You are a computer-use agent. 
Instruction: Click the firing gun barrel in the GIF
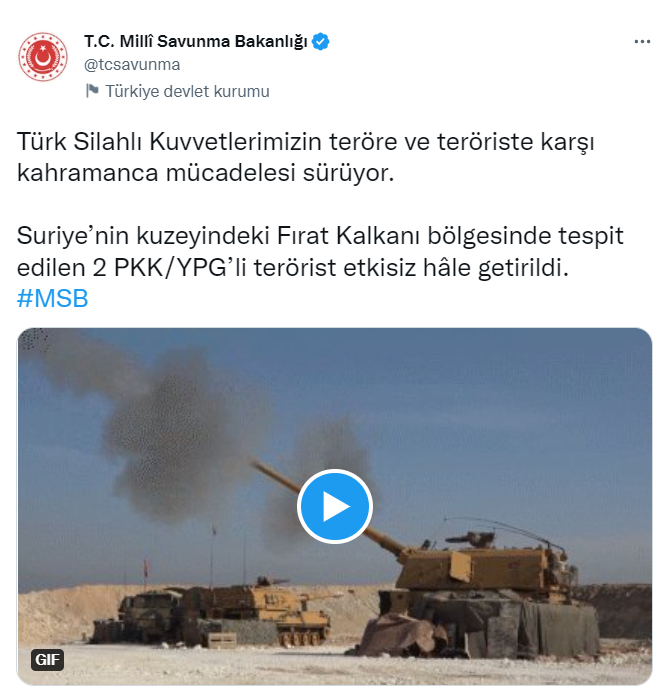coord(328,508)
